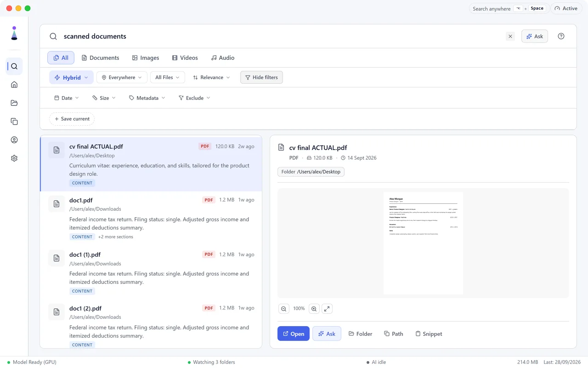Zoom out the document preview
Screen dimensions: 588x368
284,309
